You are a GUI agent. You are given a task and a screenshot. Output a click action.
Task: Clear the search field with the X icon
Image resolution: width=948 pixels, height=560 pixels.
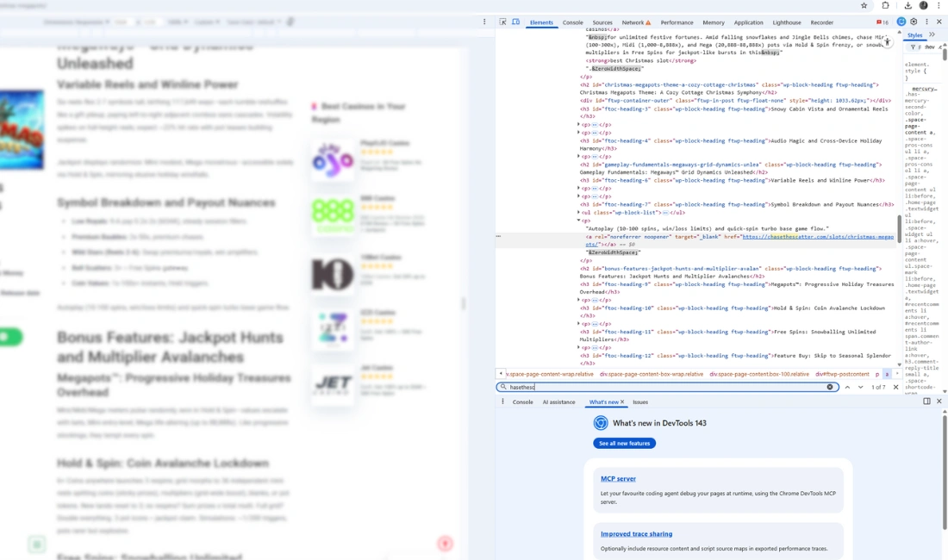coord(830,386)
